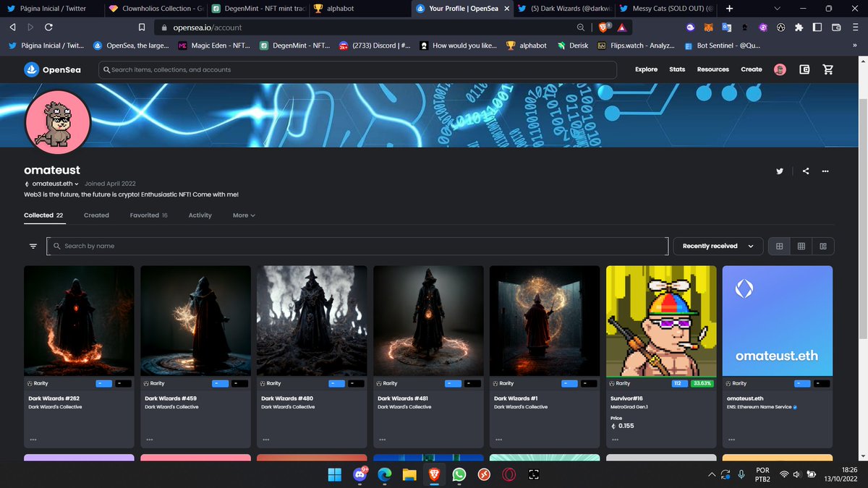Show hidden system tray icons
The height and width of the screenshot is (488, 868).
pyautogui.click(x=712, y=474)
